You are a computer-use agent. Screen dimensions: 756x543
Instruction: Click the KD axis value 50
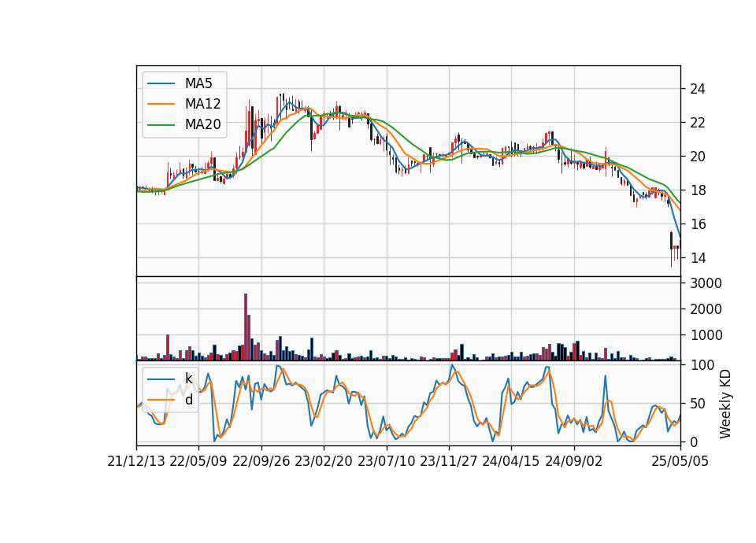pos(697,404)
